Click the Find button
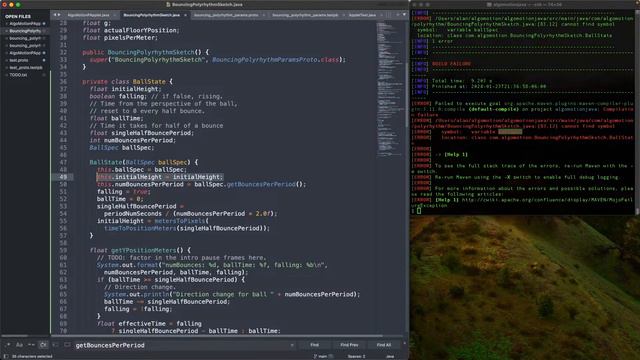Viewport: 640px width, 360px height. tap(314, 345)
